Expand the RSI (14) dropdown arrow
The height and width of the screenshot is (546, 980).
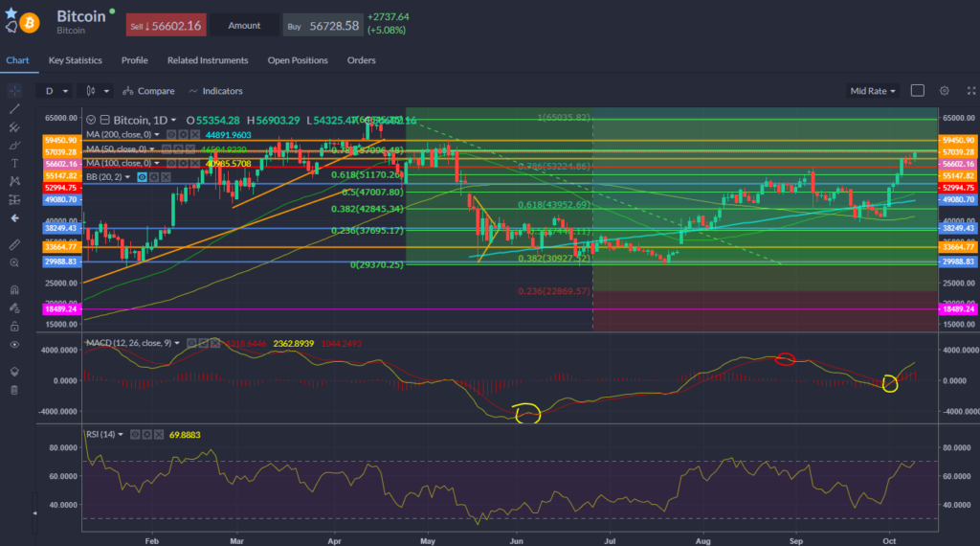tap(121, 435)
